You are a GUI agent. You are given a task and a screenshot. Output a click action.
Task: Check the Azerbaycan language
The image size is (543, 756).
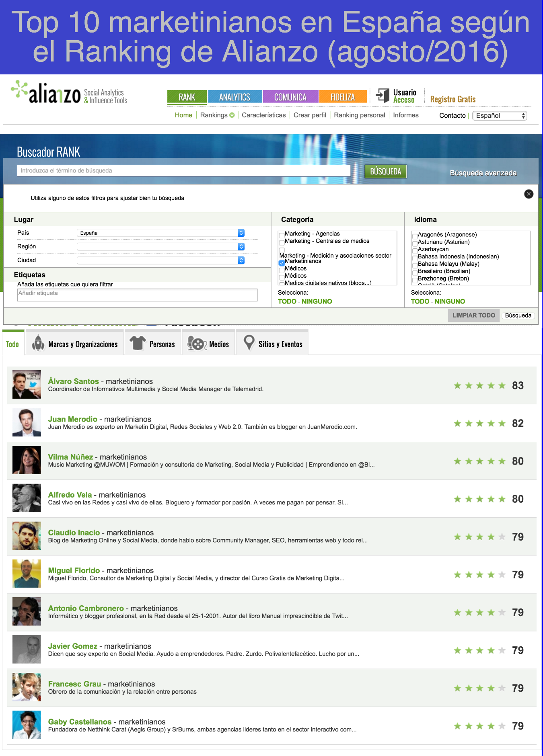[415, 250]
